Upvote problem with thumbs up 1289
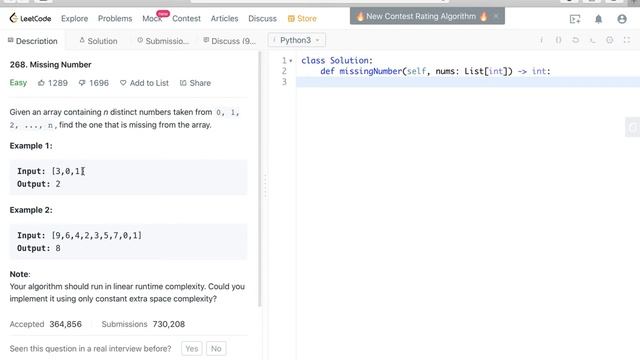 coord(53,83)
